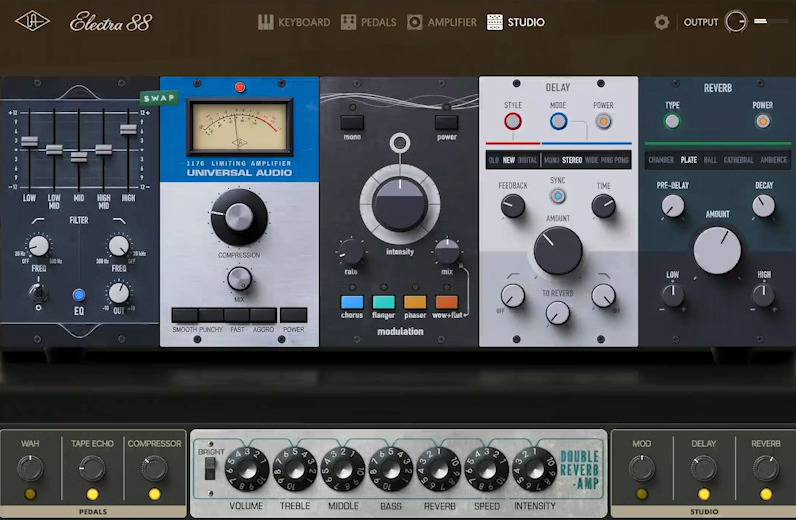Toggle the Delay POWER button

coord(603,121)
